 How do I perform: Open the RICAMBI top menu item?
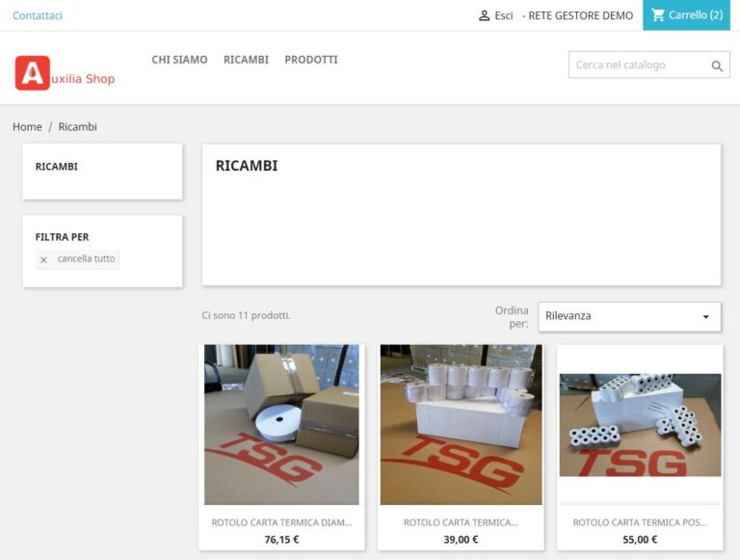(246, 60)
